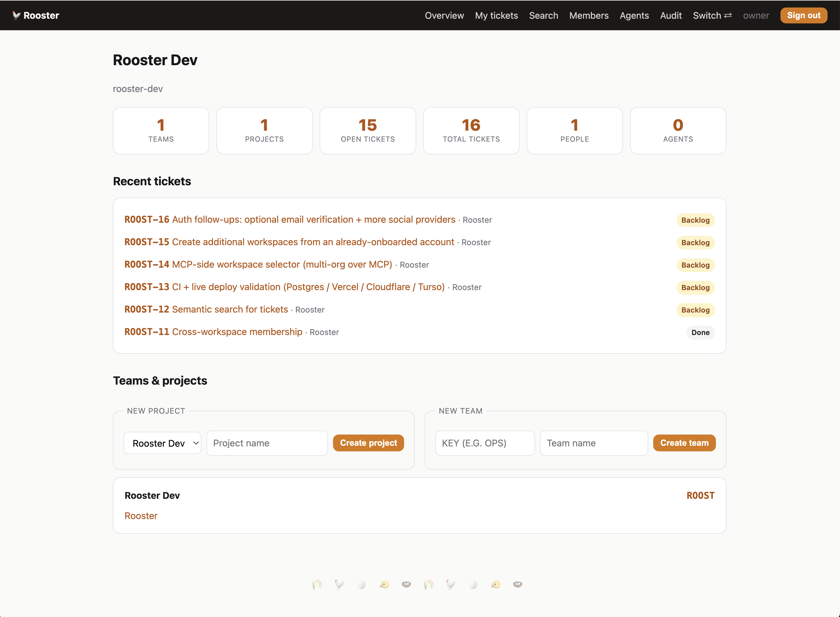Click the Open Tickets stat card
This screenshot has width=840, height=617.
tap(368, 131)
